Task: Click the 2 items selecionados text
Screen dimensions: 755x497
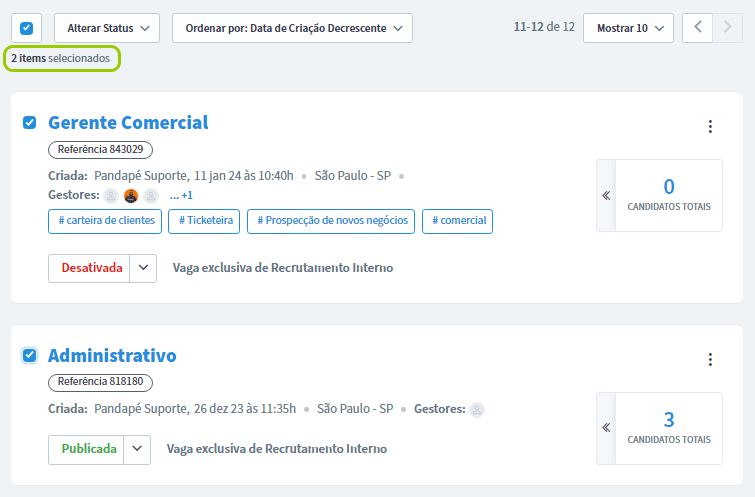Action: tap(61, 58)
